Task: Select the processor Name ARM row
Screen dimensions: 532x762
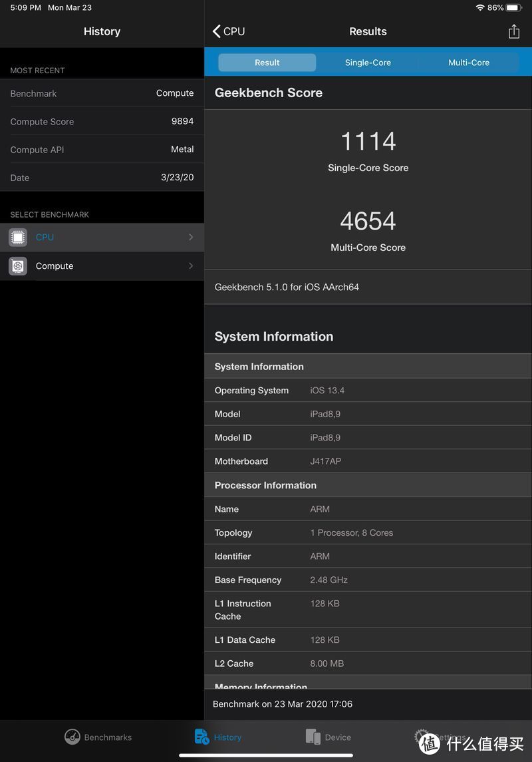Action: coord(368,509)
